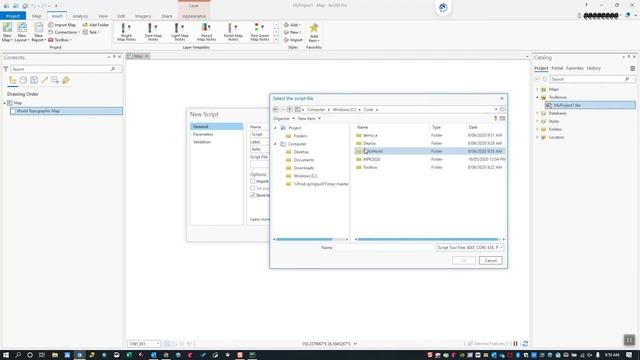640x360 pixels.
Task: Select Bright Map Notes layer template
Action: tap(127, 32)
